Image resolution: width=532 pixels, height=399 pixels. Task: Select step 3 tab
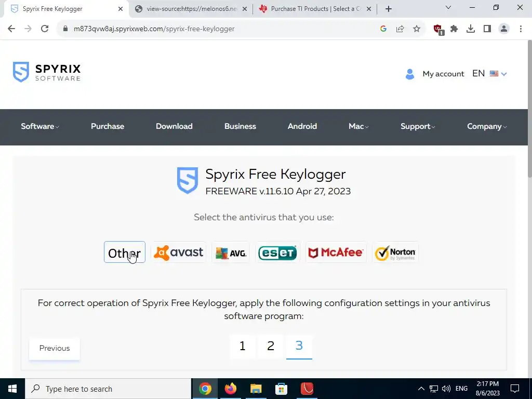[299, 346]
